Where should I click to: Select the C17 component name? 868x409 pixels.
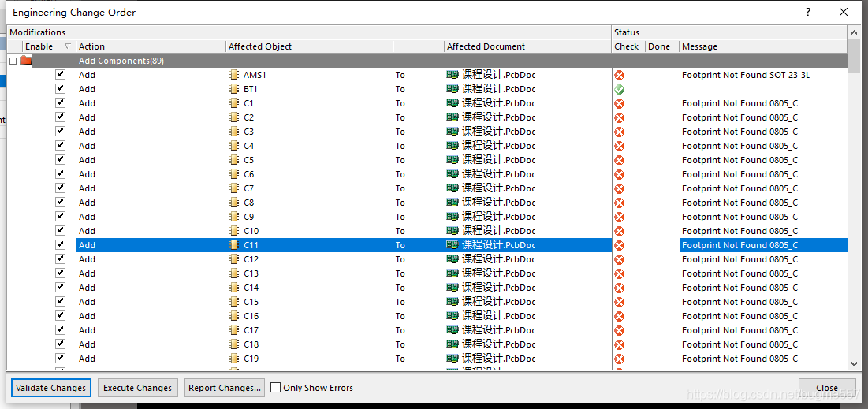[251, 330]
